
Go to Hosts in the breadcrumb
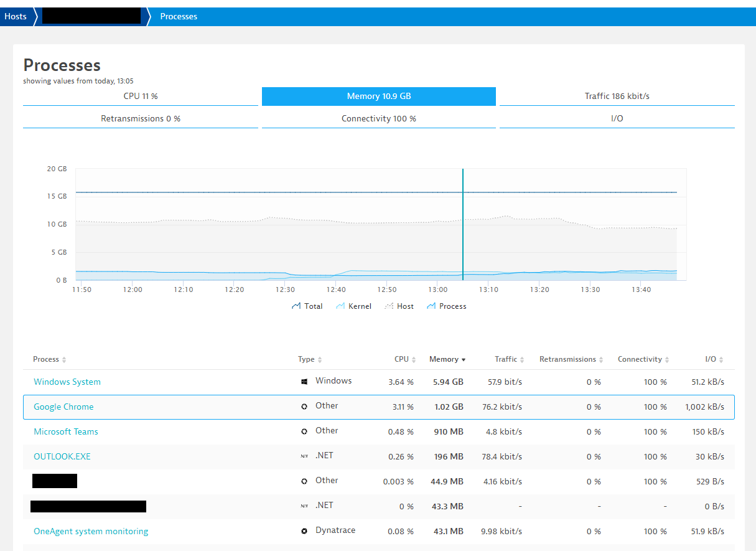pyautogui.click(x=16, y=16)
